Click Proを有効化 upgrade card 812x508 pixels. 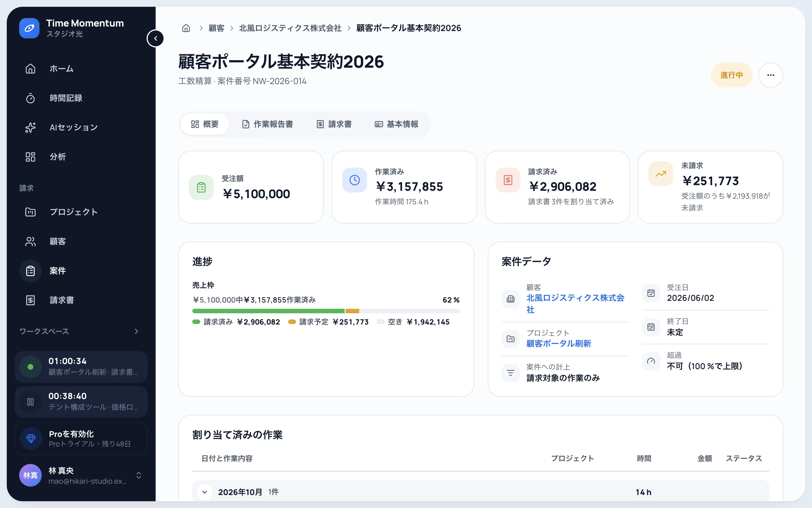[x=81, y=439]
